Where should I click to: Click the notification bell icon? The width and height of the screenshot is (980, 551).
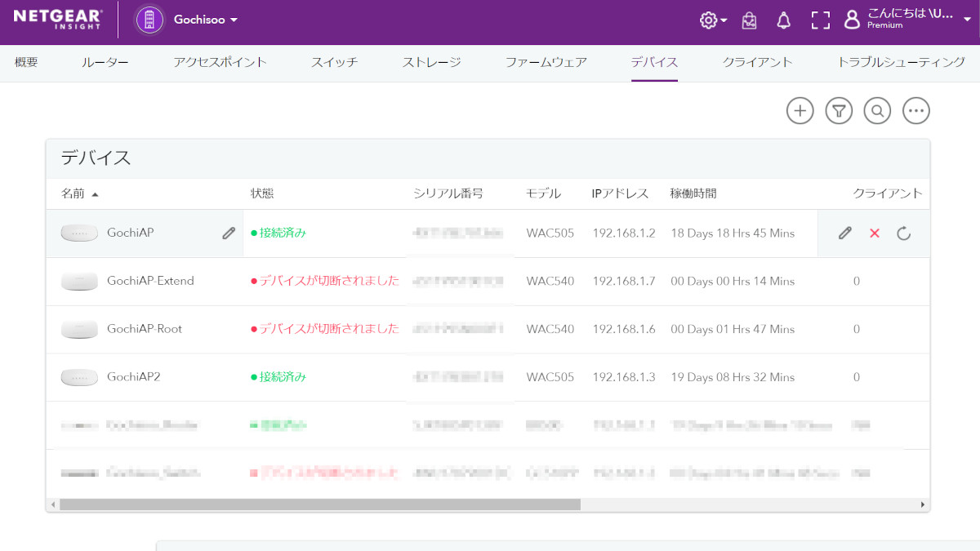click(x=783, y=20)
